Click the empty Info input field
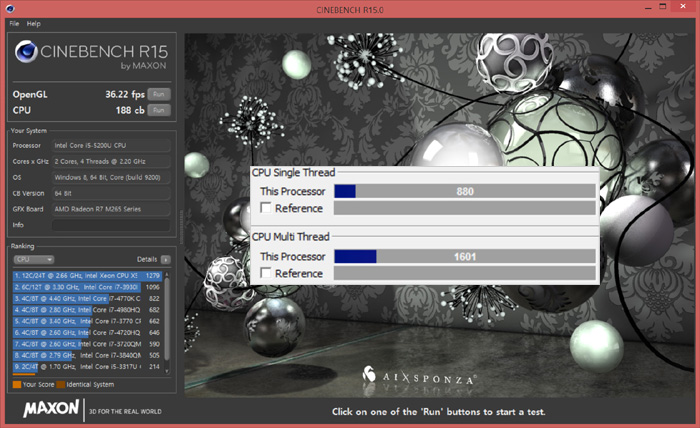Viewport: 700px width, 428px height. pyautogui.click(x=111, y=225)
